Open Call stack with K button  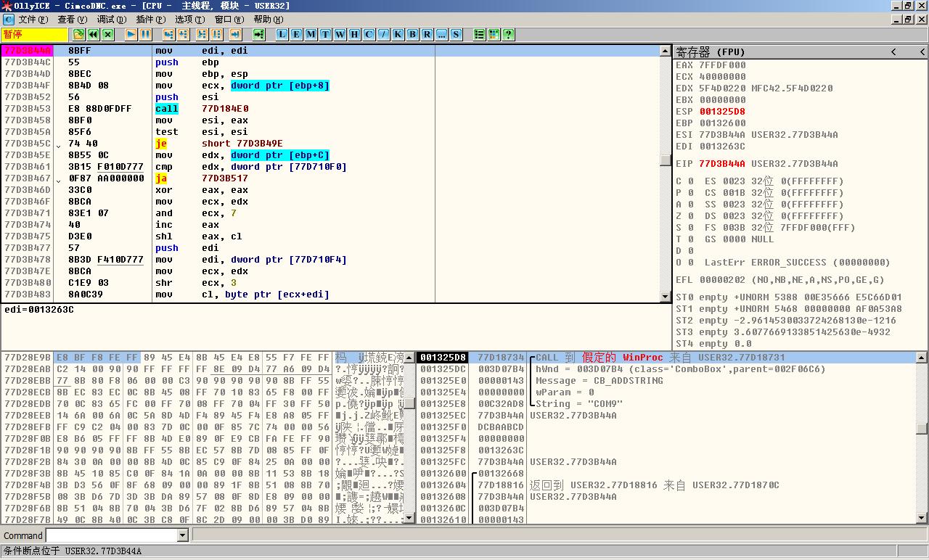click(x=398, y=34)
